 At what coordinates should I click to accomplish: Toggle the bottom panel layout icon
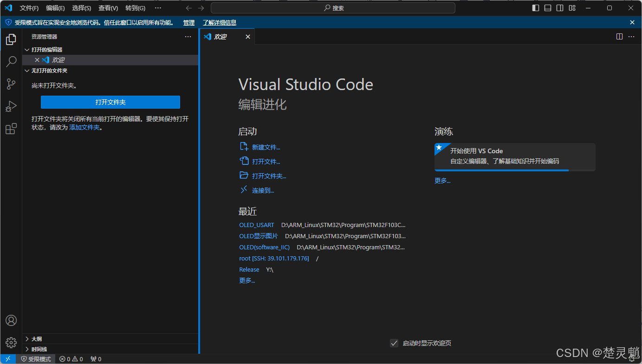click(x=548, y=8)
